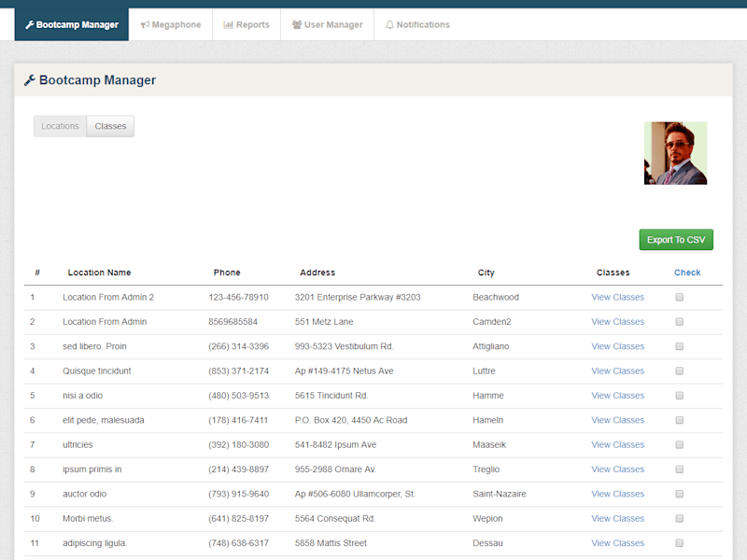
Task: Click the wrench icon in Bootcamp Manager tab
Action: (30, 25)
